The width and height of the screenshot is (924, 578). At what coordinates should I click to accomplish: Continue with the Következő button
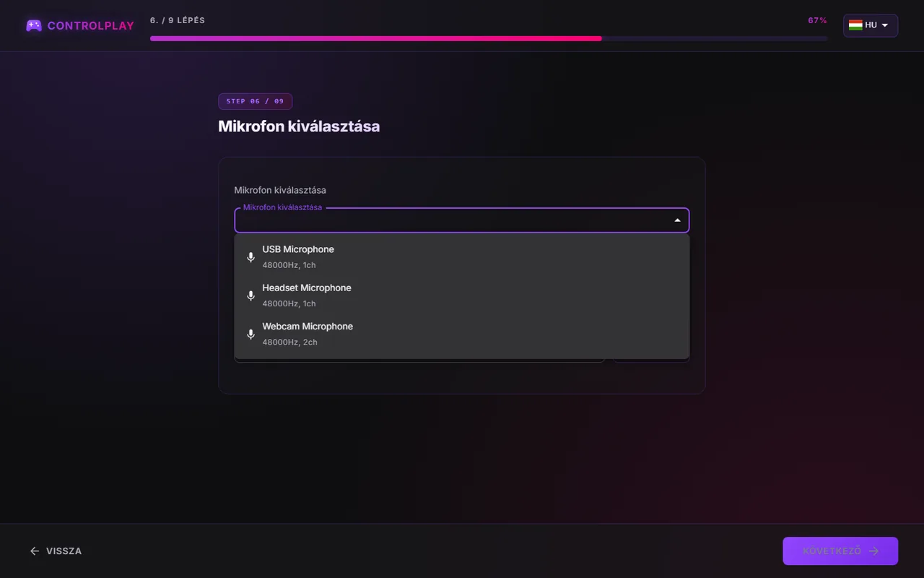coord(840,551)
